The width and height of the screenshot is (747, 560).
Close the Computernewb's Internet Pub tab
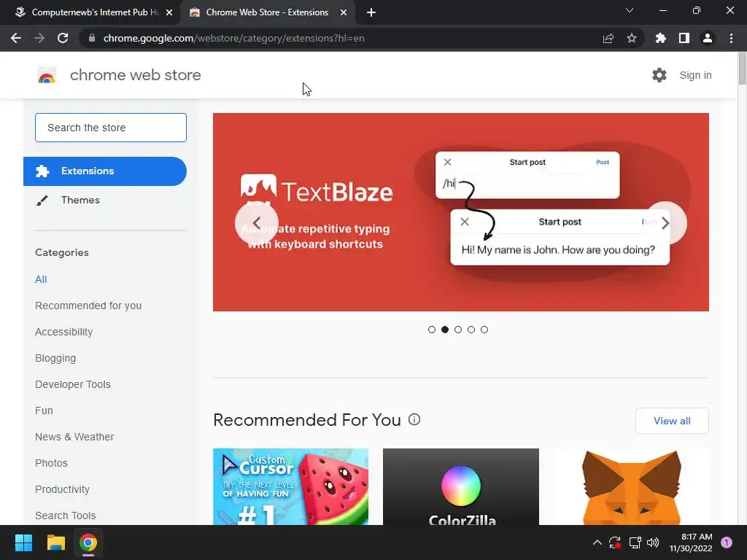(169, 13)
